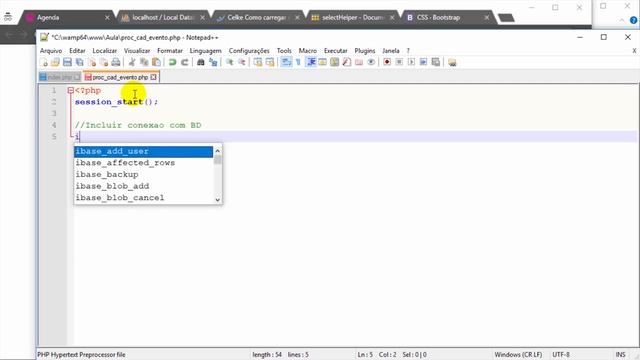Undo last action with green arrow
Image resolution: width=640 pixels, height=360 pixels.
[x=173, y=62]
